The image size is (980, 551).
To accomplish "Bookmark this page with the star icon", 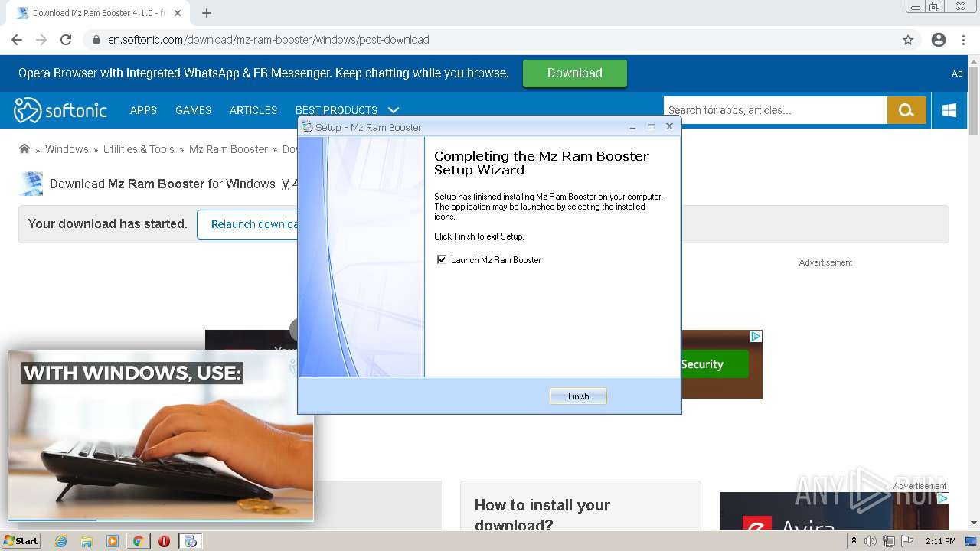I will click(908, 40).
